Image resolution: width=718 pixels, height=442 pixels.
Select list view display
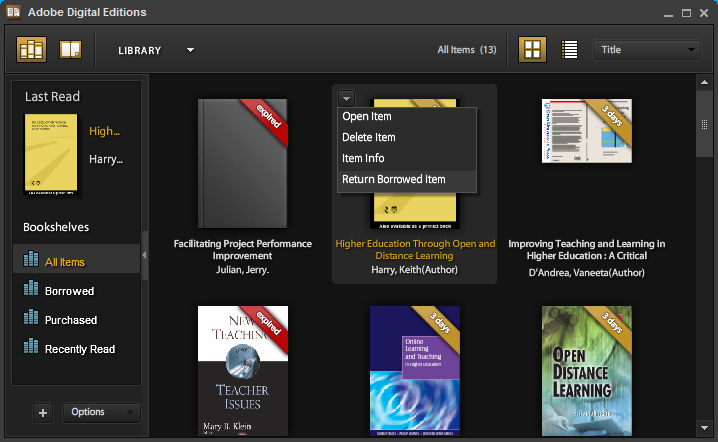[x=570, y=49]
